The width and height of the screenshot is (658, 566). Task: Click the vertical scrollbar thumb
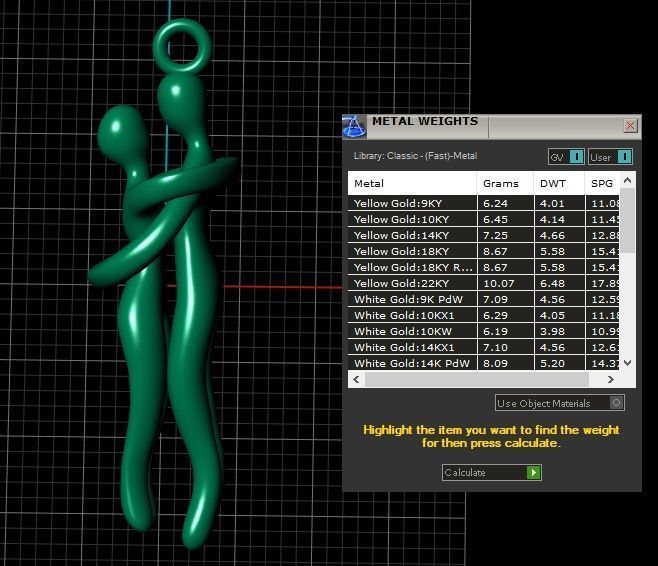click(627, 220)
